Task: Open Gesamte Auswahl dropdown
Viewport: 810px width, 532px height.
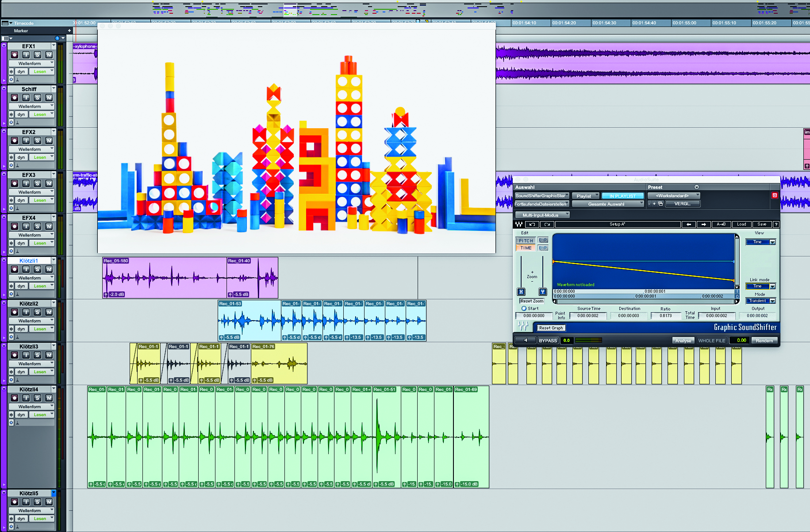Action: point(608,204)
